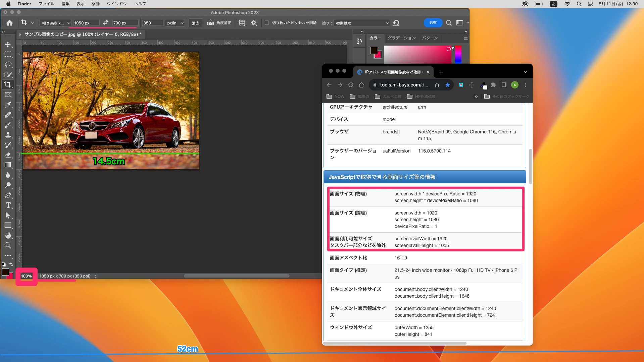Open the 表示 menu in menu bar
Image resolution: width=644 pixels, height=362 pixels.
click(81, 4)
